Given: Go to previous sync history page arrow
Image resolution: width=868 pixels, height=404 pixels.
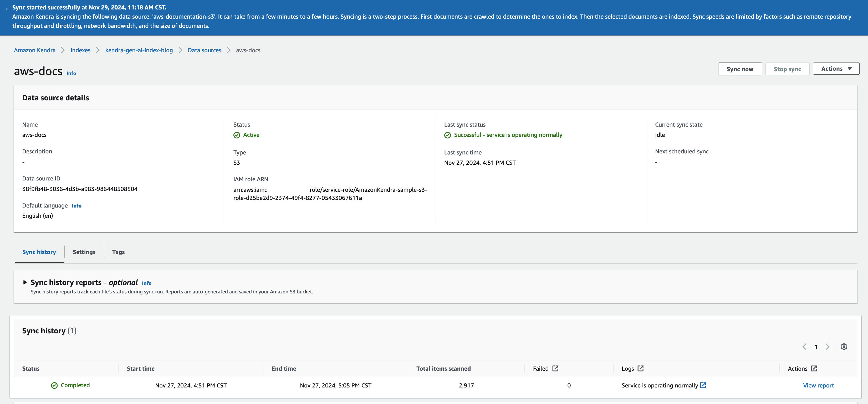Looking at the screenshot, I should (x=804, y=346).
